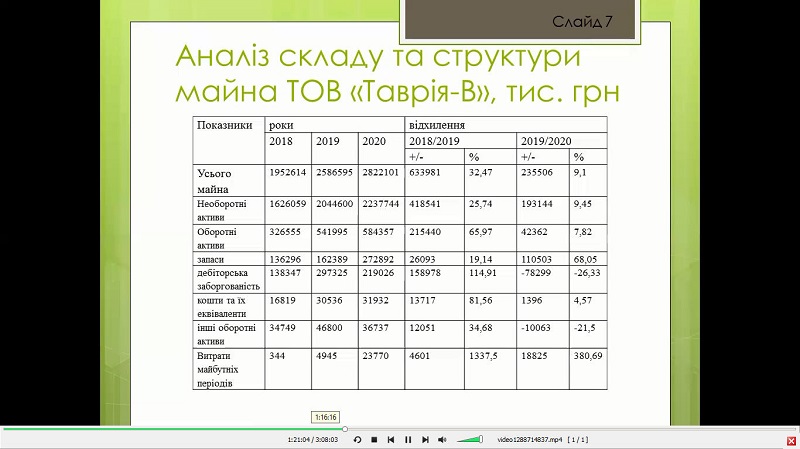This screenshot has width=800, height=449.
Task: Pause the video
Action: 408,439
